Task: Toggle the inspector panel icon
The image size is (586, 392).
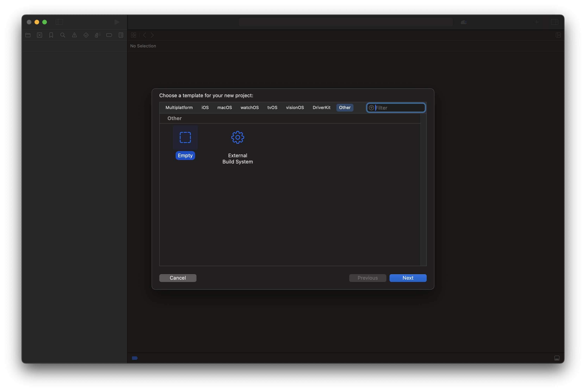Action: tap(555, 22)
